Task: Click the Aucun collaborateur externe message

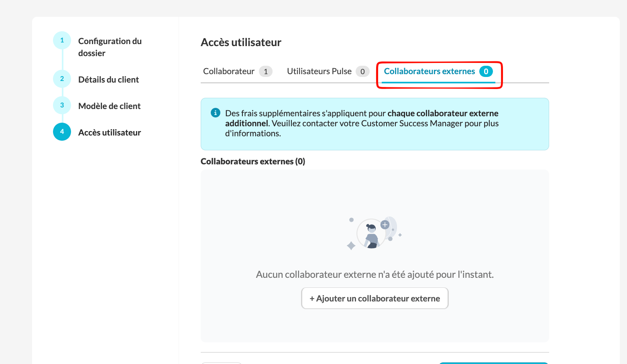Action: (x=375, y=275)
